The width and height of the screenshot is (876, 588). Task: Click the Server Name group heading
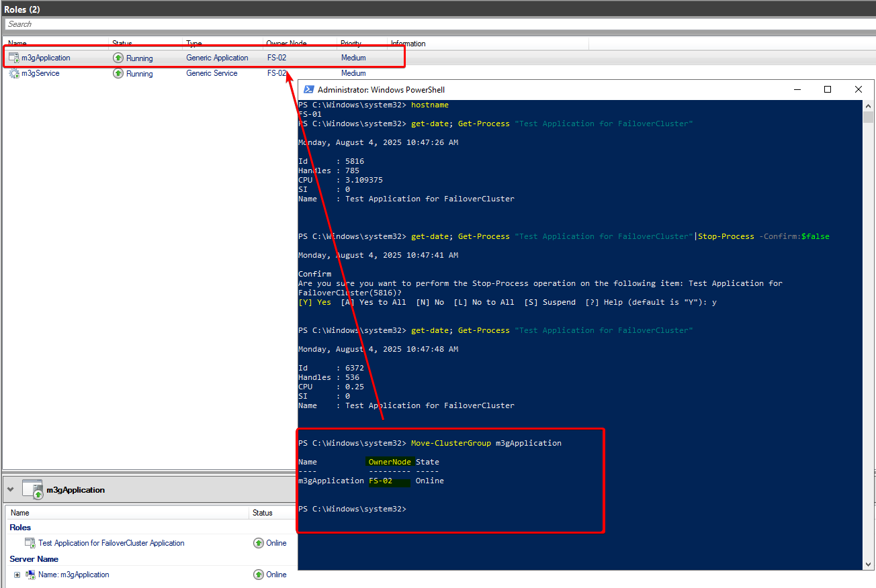34,559
